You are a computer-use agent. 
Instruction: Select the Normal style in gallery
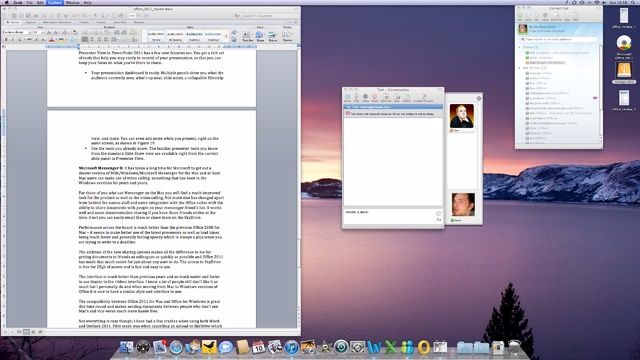click(156, 36)
